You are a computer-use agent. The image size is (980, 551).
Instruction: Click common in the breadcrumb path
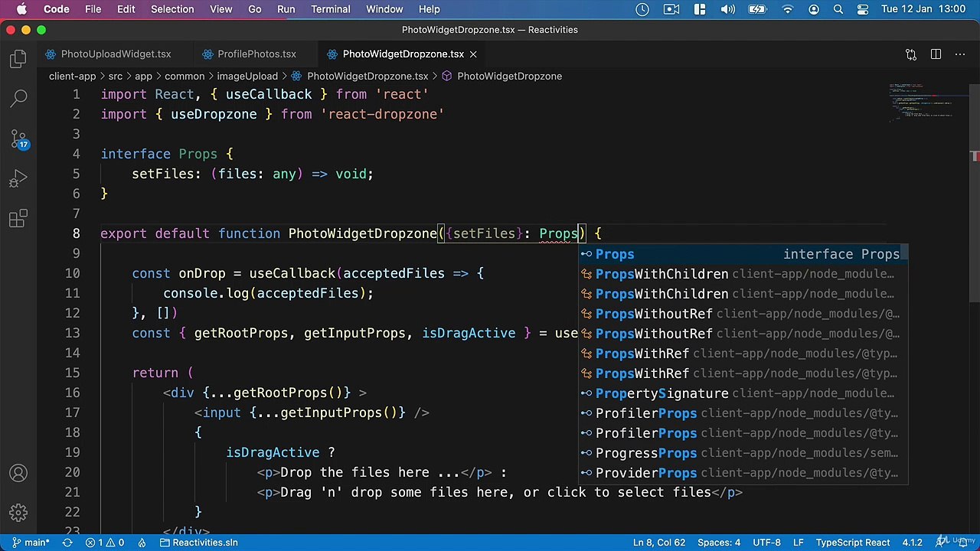coord(185,76)
